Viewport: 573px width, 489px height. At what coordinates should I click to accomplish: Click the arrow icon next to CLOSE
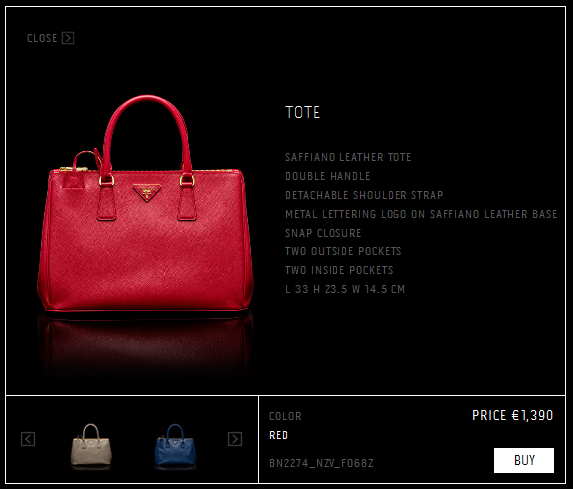pyautogui.click(x=68, y=38)
